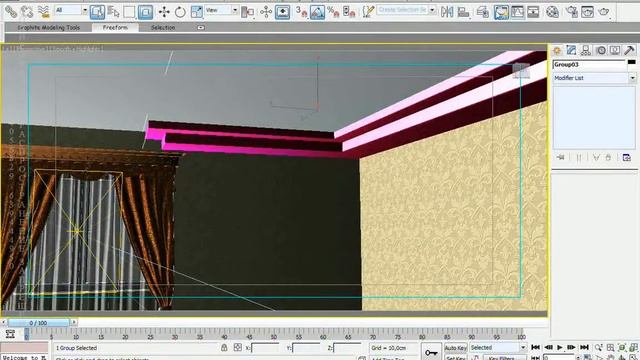Click ribbon minimize dropdown button
640x360 pixels.
[x=200, y=28]
